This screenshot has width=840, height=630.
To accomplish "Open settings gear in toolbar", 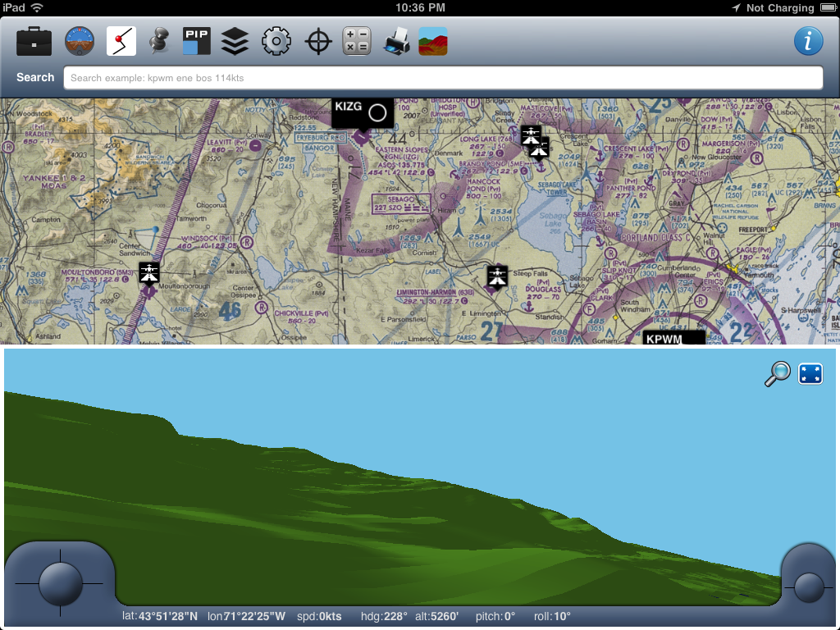I will pos(276,41).
